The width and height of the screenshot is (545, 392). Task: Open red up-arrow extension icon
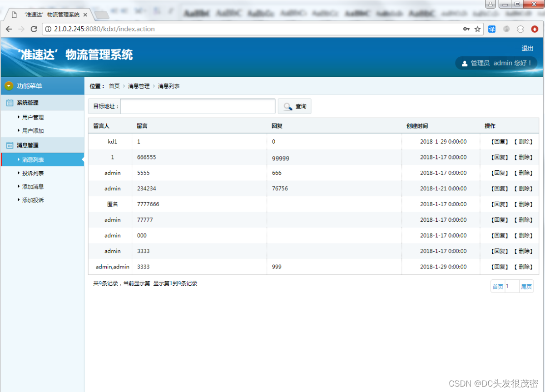(x=535, y=29)
